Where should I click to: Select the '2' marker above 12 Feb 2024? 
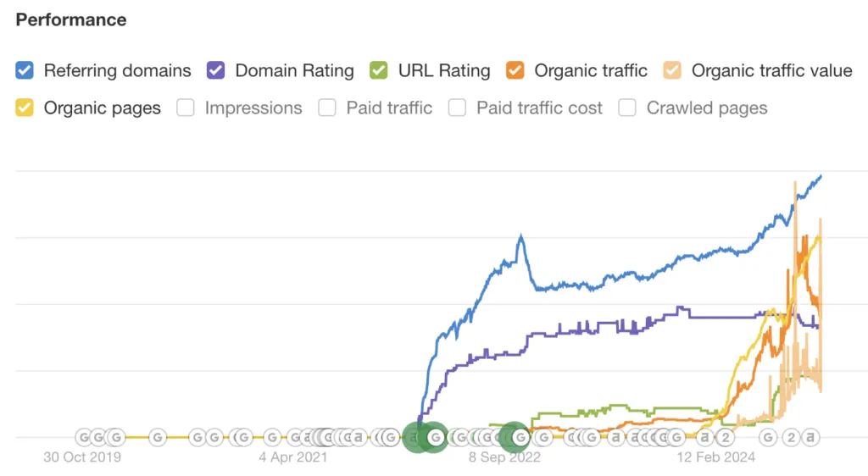726,437
